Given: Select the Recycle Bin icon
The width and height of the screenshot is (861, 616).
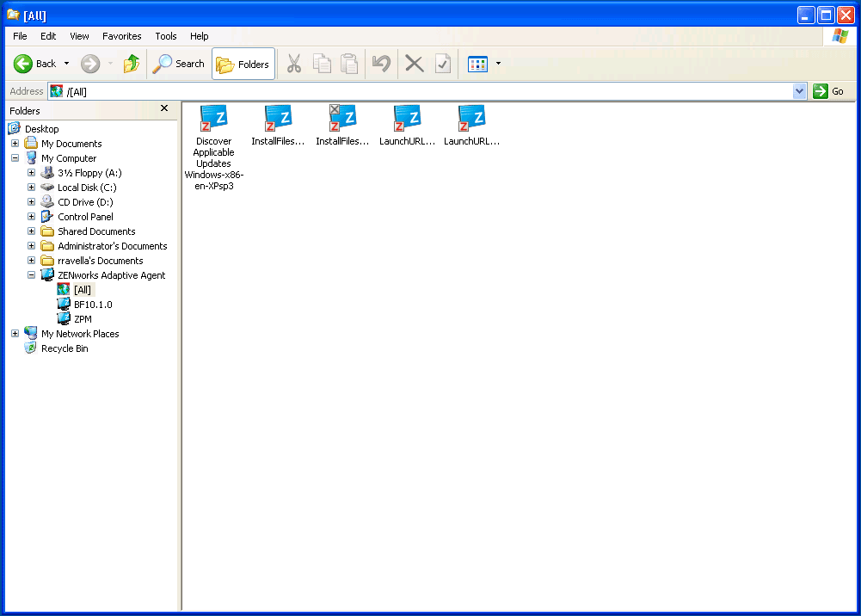Looking at the screenshot, I should click(31, 348).
